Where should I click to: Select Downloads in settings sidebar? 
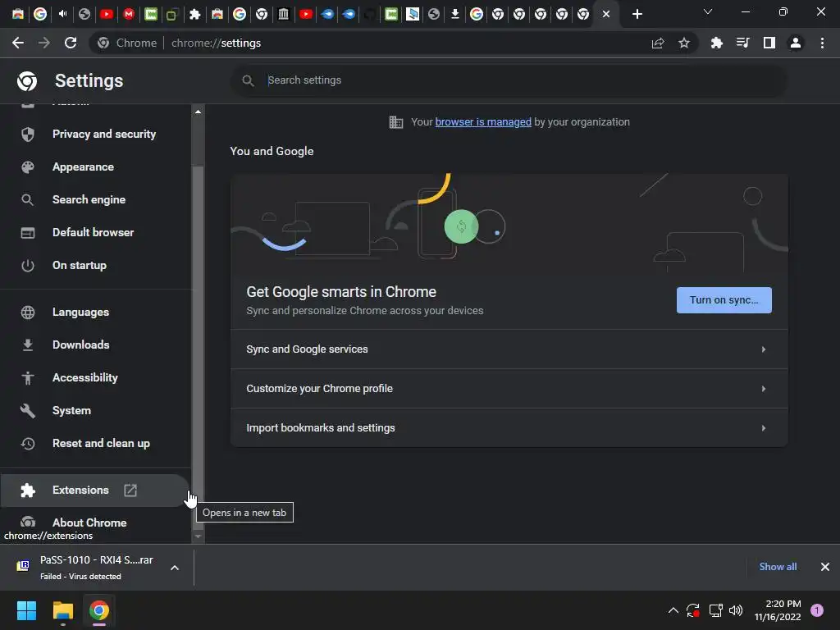95,345
